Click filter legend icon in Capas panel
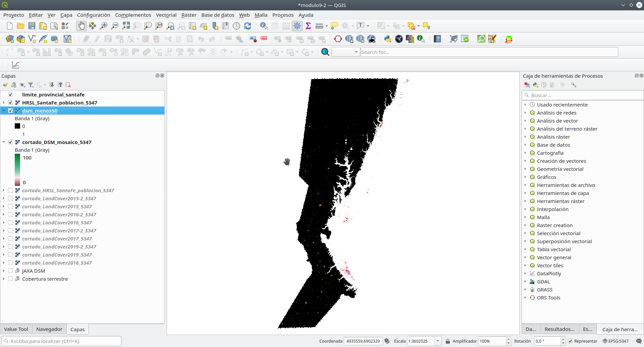The width and height of the screenshot is (644, 347). [31, 85]
